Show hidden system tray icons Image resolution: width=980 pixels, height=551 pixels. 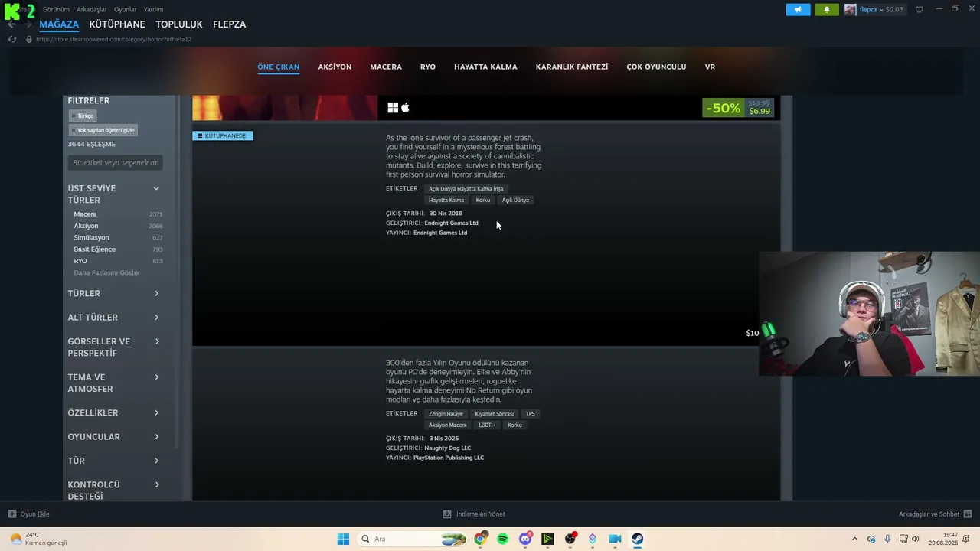tap(854, 539)
